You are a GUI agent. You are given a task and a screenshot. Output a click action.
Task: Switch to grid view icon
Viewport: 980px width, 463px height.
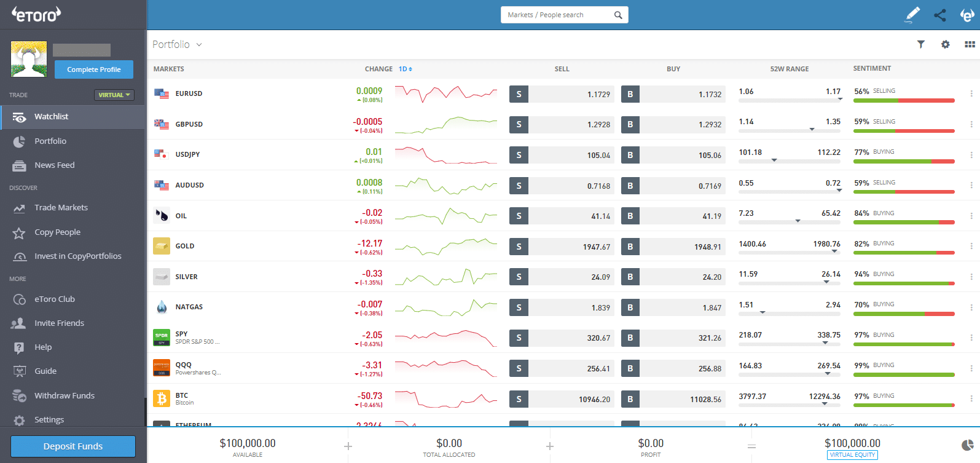point(970,44)
